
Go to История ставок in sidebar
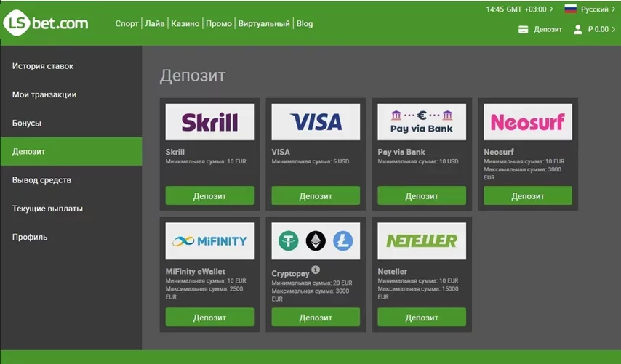[71, 66]
